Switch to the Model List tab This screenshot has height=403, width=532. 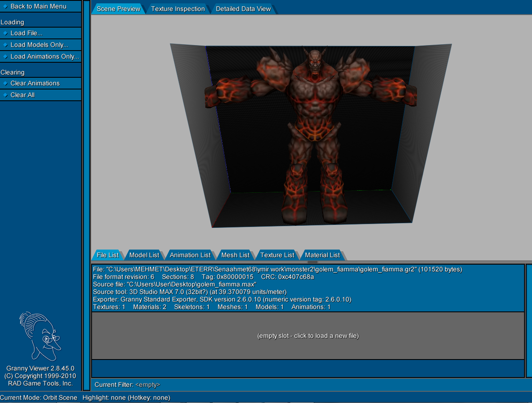(144, 255)
